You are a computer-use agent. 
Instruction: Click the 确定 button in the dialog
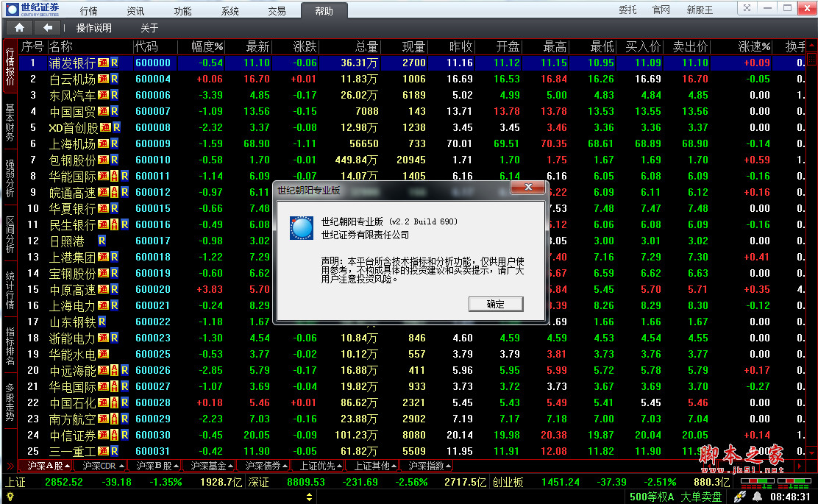coord(496,304)
